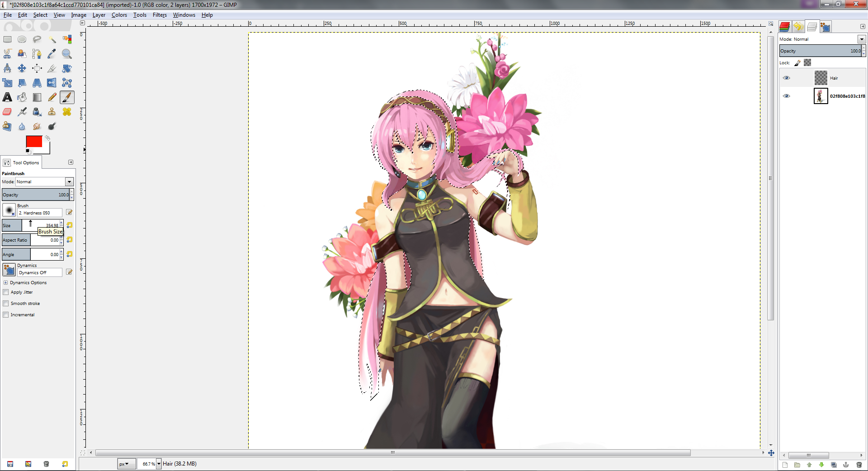Select the Color Picker tool

52,54
